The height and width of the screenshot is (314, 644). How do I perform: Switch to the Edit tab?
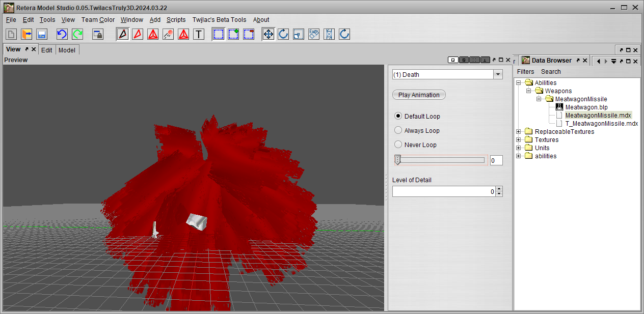[x=47, y=50]
